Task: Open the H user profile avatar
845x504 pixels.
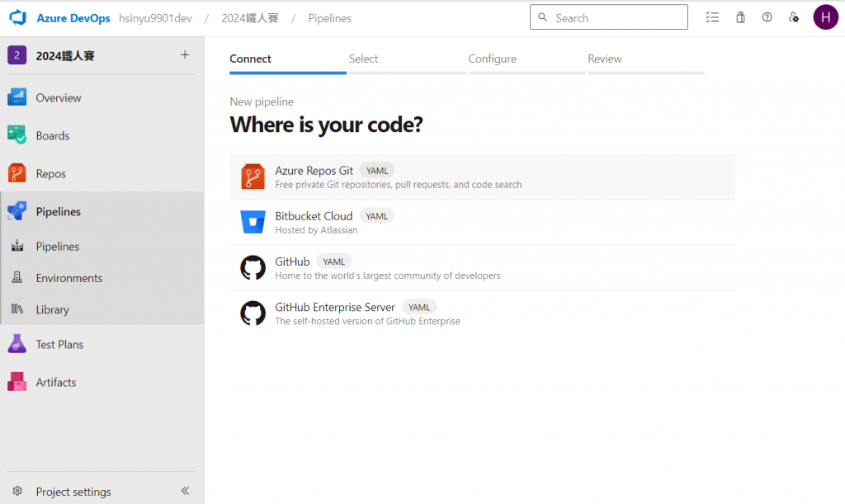Action: [825, 17]
